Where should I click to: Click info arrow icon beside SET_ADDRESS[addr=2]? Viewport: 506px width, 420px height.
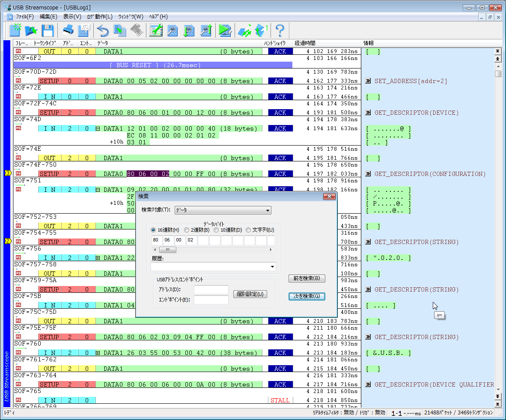pos(368,81)
